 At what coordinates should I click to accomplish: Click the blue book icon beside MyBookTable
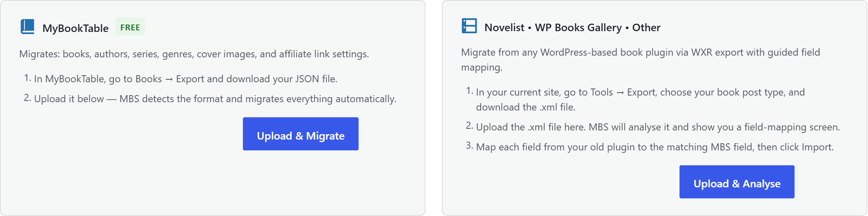[27, 27]
